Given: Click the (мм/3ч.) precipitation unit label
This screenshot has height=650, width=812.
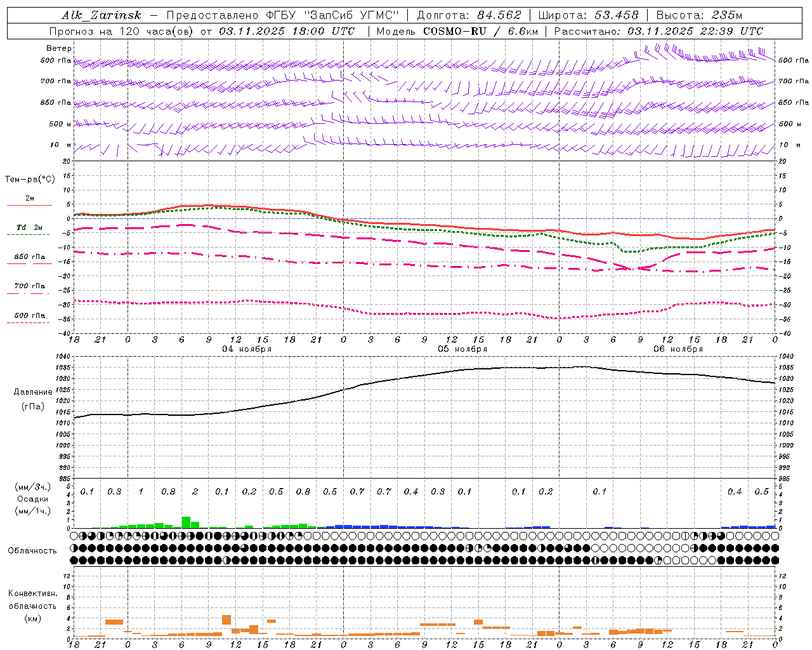Looking at the screenshot, I should (33, 487).
